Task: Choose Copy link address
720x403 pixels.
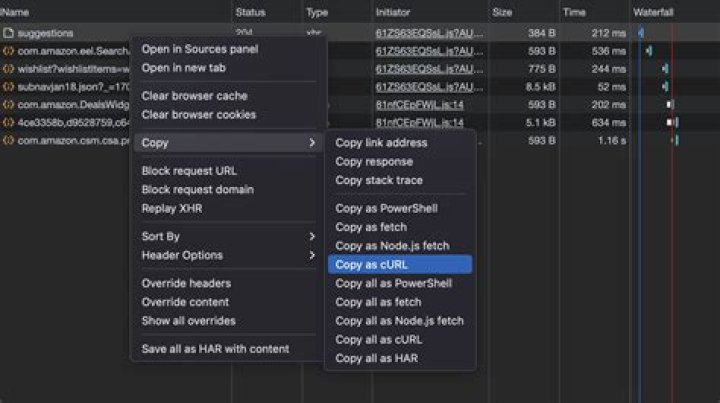Action: click(381, 143)
